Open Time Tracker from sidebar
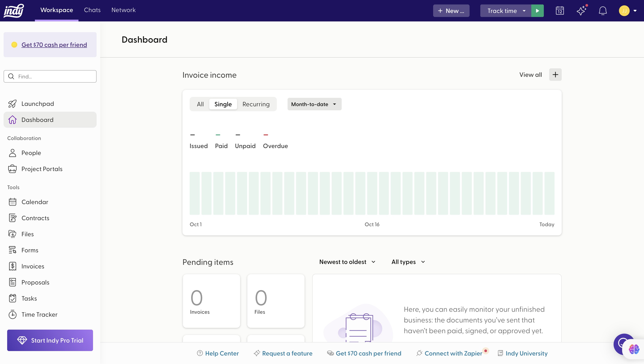The width and height of the screenshot is (644, 364). [x=39, y=314]
